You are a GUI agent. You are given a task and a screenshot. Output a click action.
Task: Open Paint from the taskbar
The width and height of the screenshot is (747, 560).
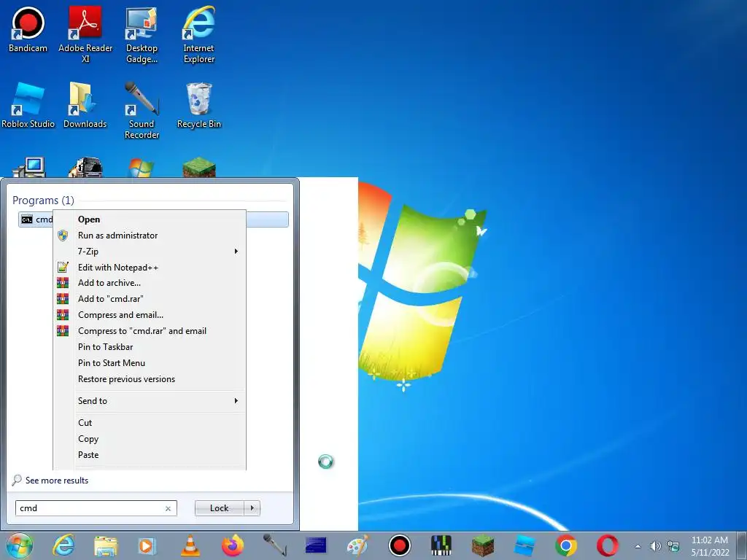(357, 545)
